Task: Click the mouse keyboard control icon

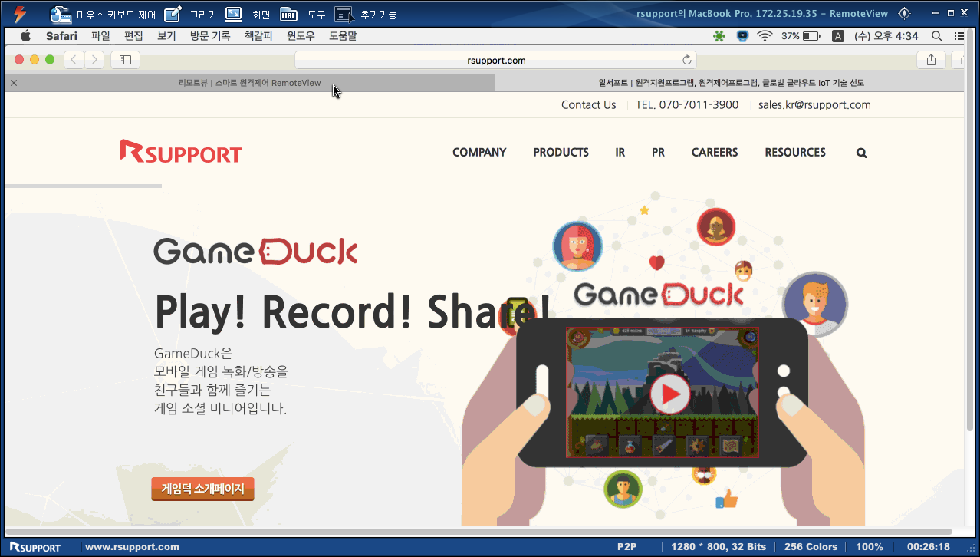Action: [x=61, y=14]
